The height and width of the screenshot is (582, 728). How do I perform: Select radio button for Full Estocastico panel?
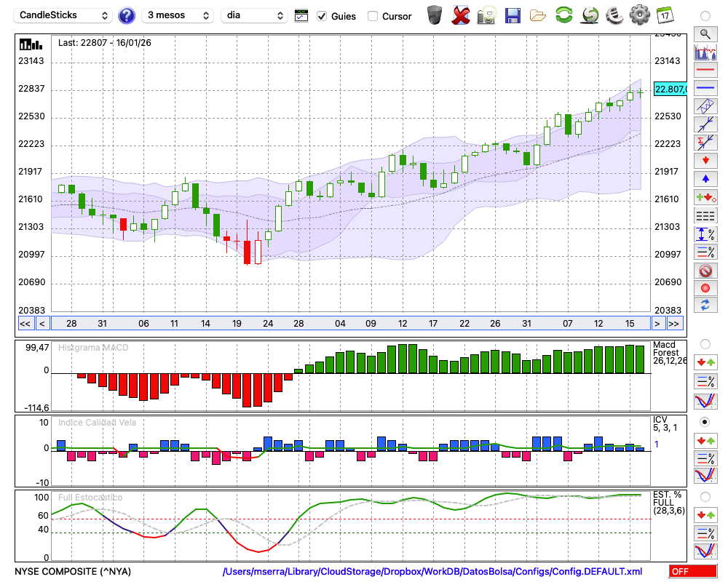pos(705,497)
